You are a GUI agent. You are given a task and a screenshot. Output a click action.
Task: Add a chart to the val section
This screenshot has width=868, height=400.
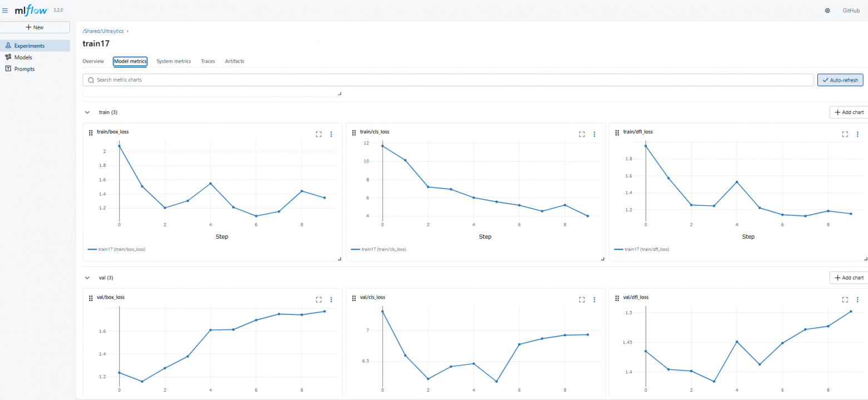coord(848,278)
